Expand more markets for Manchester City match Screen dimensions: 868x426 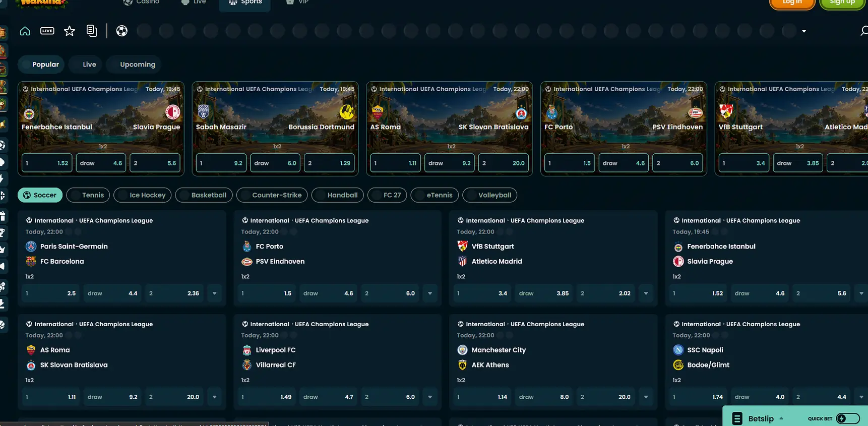click(x=646, y=397)
